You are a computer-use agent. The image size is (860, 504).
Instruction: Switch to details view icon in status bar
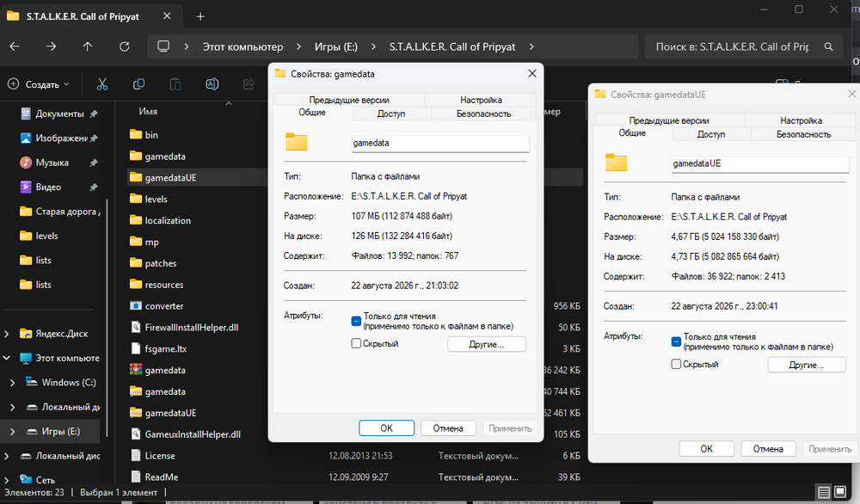tap(824, 492)
